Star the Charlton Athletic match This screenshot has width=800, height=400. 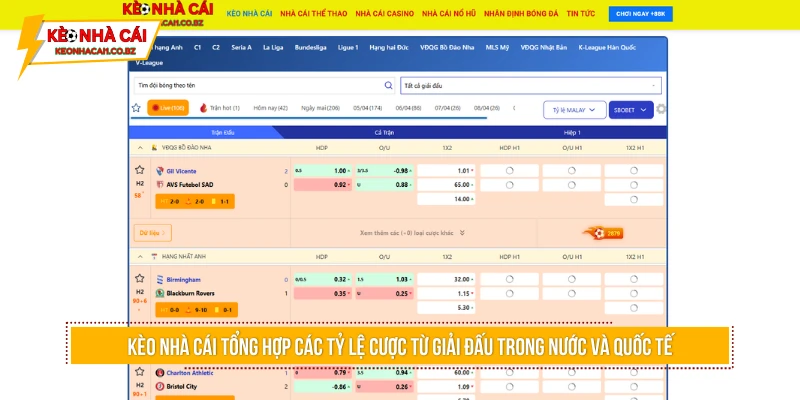coord(139,371)
